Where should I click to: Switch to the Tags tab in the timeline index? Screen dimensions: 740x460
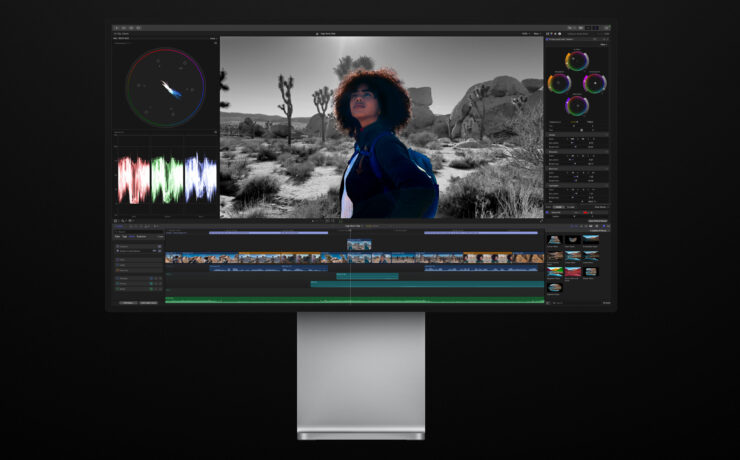[x=125, y=236]
